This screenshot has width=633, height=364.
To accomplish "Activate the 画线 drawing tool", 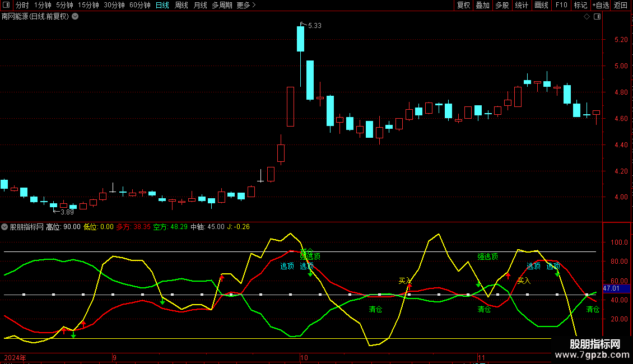I will [541, 5].
